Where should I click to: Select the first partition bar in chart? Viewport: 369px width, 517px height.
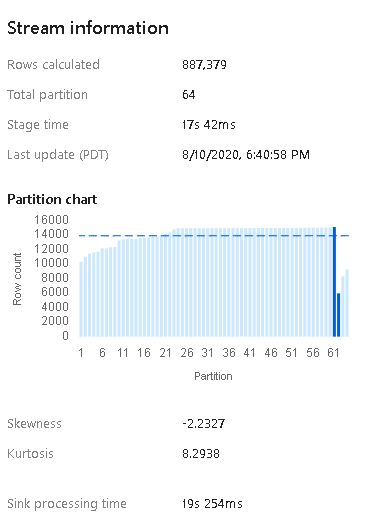click(81, 299)
